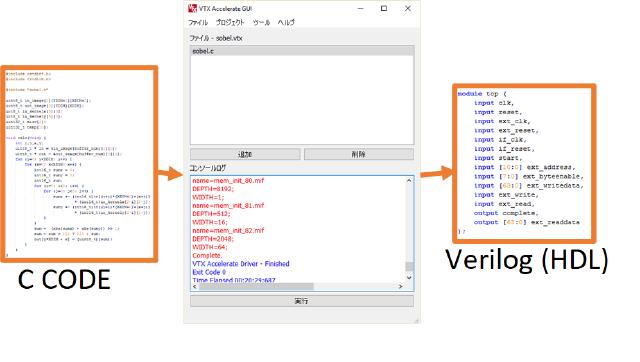The height and width of the screenshot is (362, 640).
Task: Click the DEPTH=8192; log line
Action: [213, 189]
